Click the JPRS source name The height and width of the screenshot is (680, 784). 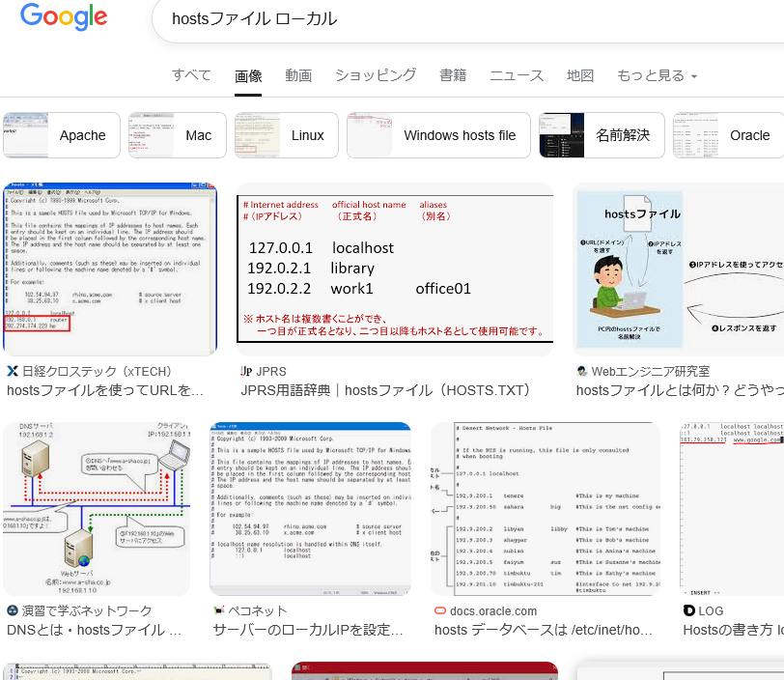click(x=271, y=371)
